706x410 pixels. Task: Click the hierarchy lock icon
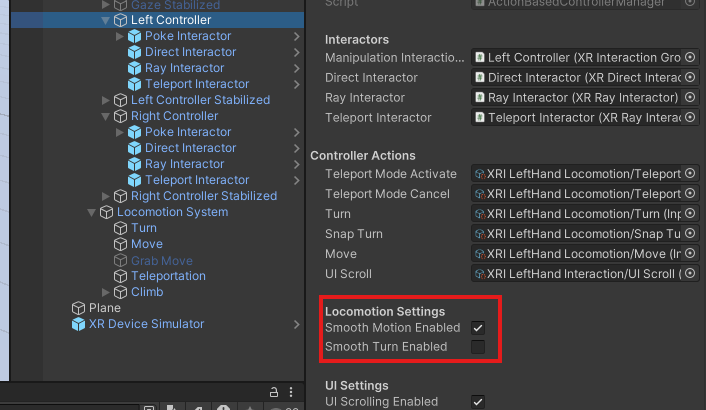[x=273, y=392]
